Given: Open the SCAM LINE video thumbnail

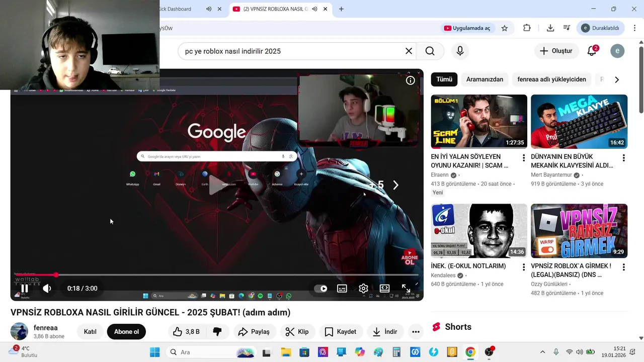Looking at the screenshot, I should [x=479, y=121].
